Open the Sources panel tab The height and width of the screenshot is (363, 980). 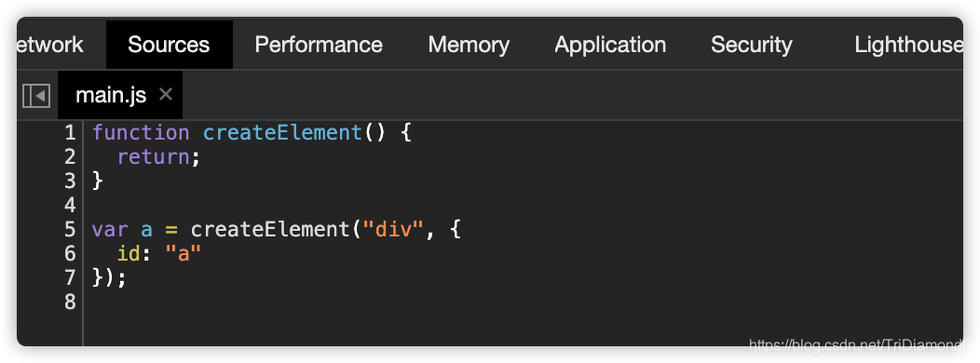(169, 45)
